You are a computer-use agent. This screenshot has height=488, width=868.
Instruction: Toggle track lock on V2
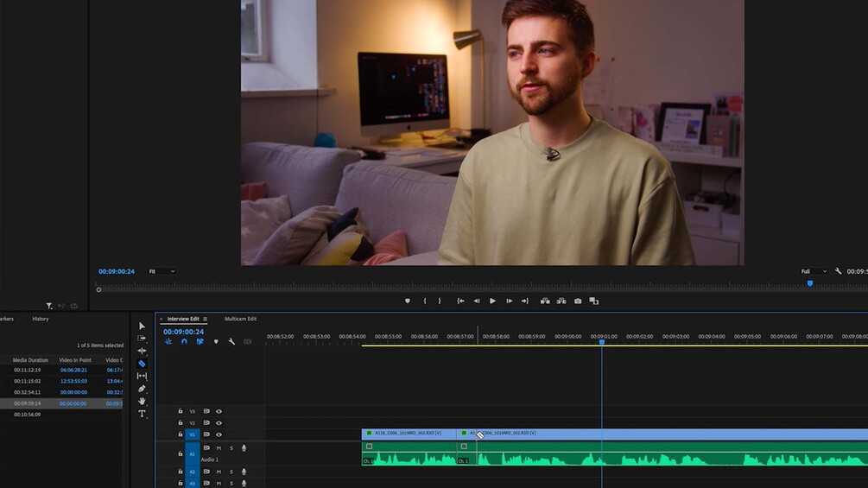point(181,422)
